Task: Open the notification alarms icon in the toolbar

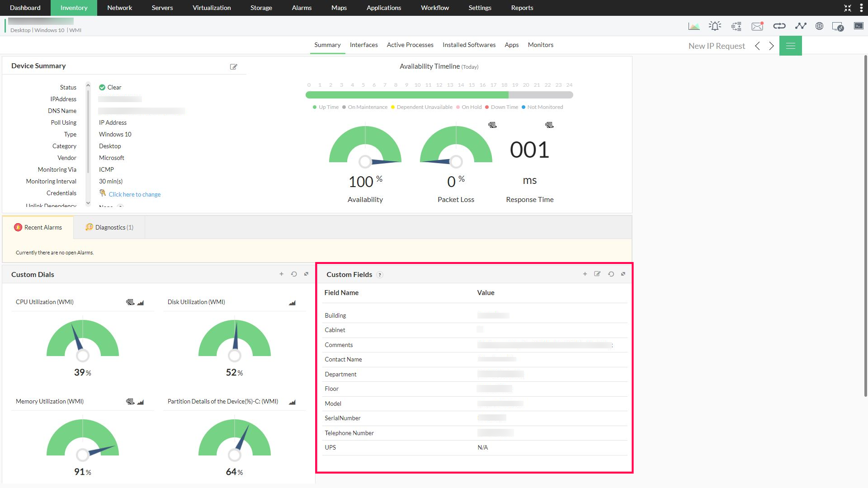Action: coord(715,26)
